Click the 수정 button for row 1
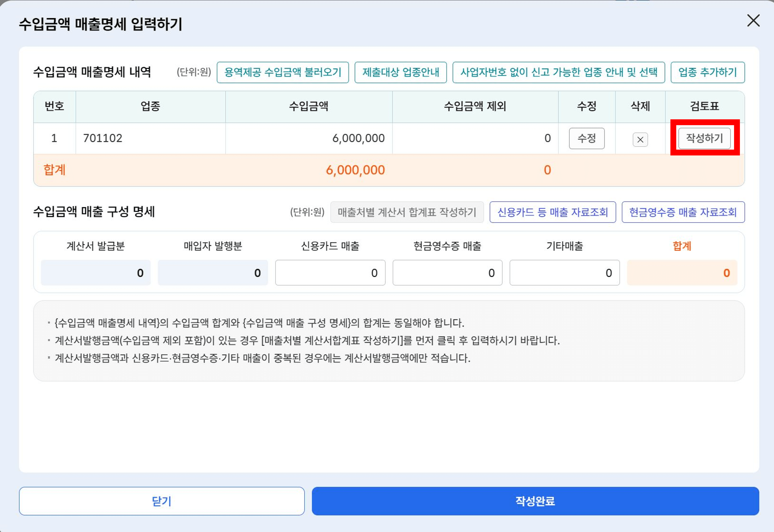Image resolution: width=774 pixels, height=532 pixels. tap(587, 139)
